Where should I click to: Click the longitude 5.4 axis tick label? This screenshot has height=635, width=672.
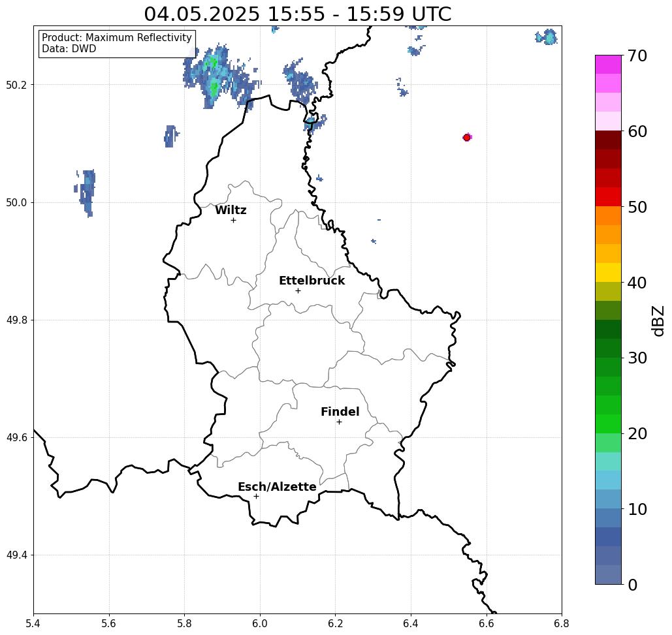tap(33, 623)
